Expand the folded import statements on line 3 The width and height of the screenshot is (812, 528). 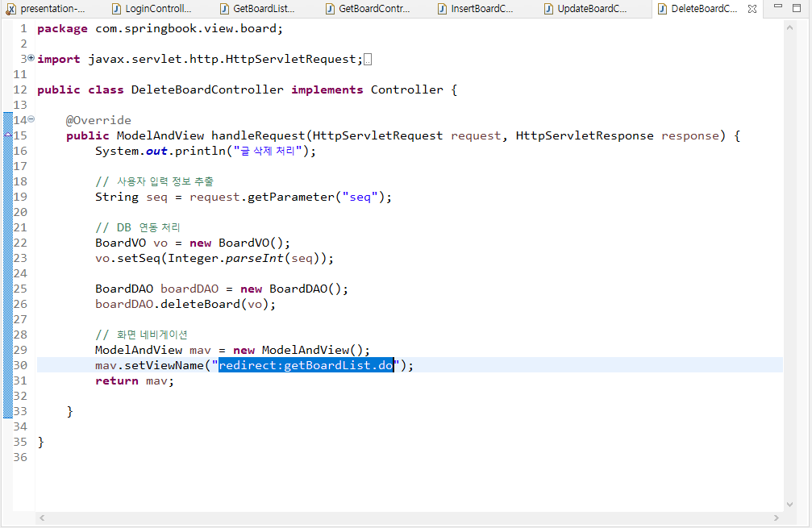(x=31, y=58)
